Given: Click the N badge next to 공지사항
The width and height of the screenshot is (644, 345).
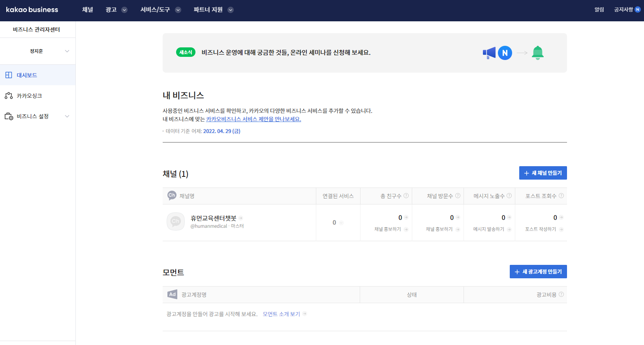Looking at the screenshot, I should tap(638, 9).
